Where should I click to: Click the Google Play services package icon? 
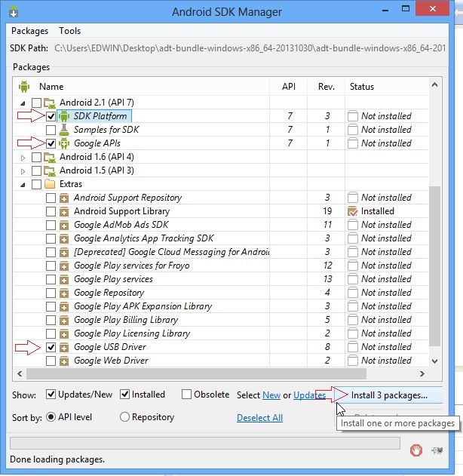[x=63, y=280]
